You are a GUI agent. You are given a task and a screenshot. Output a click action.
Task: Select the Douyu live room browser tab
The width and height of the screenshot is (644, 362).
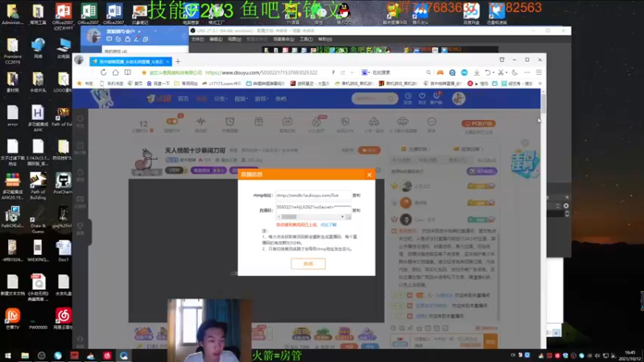(x=130, y=62)
